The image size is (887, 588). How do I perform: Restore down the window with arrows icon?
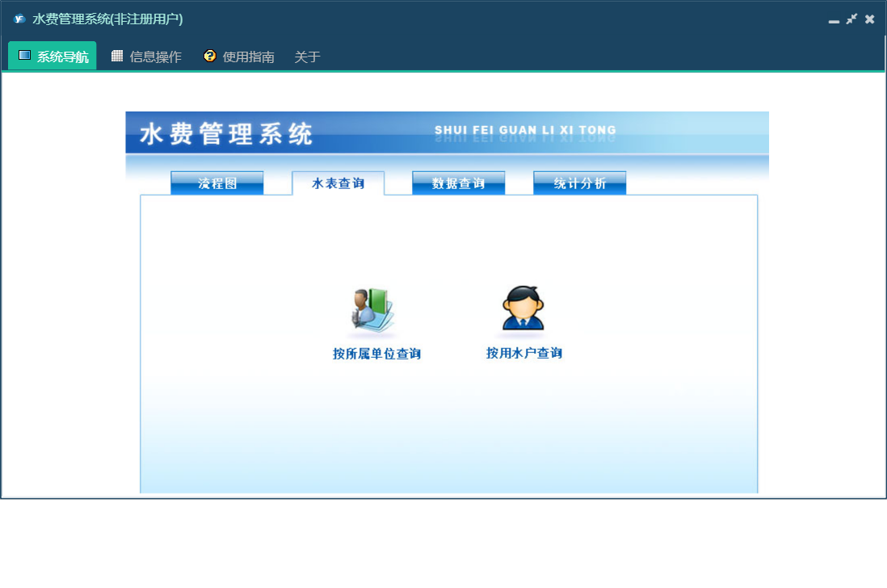(x=851, y=19)
